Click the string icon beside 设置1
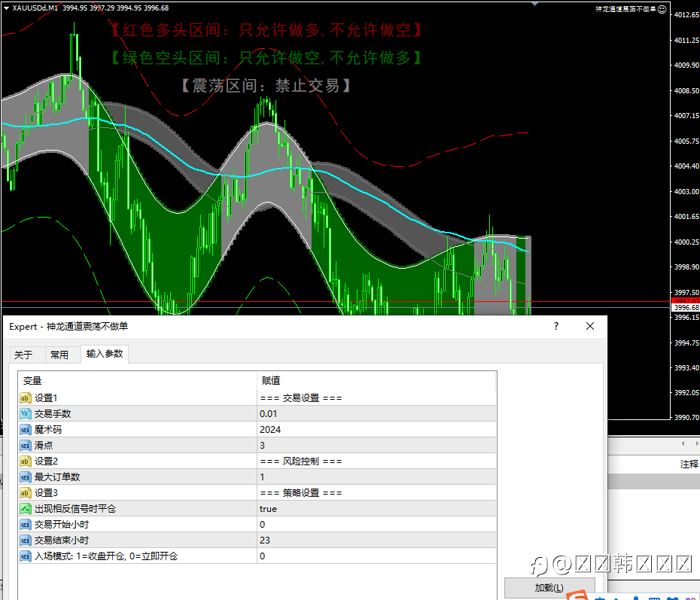Image resolution: width=700 pixels, height=600 pixels. (26, 397)
